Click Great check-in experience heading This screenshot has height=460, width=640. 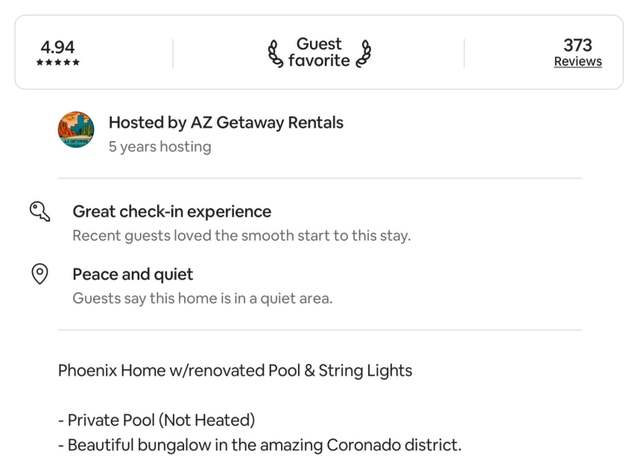[x=172, y=211]
